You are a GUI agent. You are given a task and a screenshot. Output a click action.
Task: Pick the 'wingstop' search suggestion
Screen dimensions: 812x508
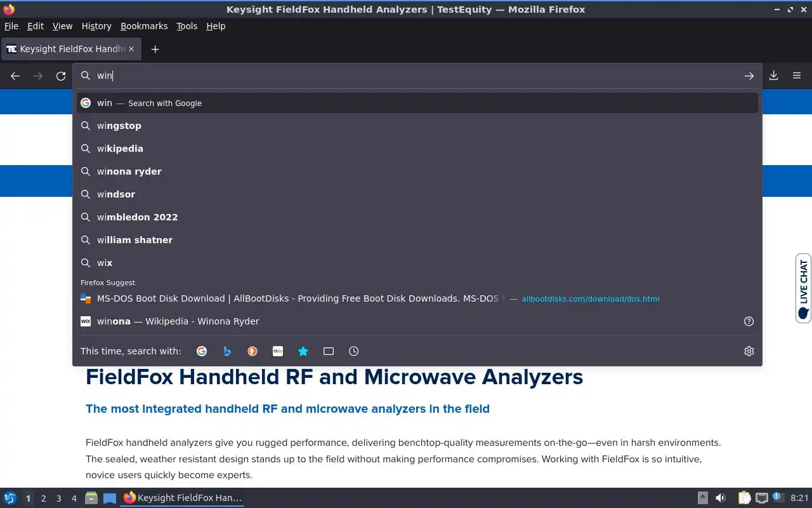417,126
